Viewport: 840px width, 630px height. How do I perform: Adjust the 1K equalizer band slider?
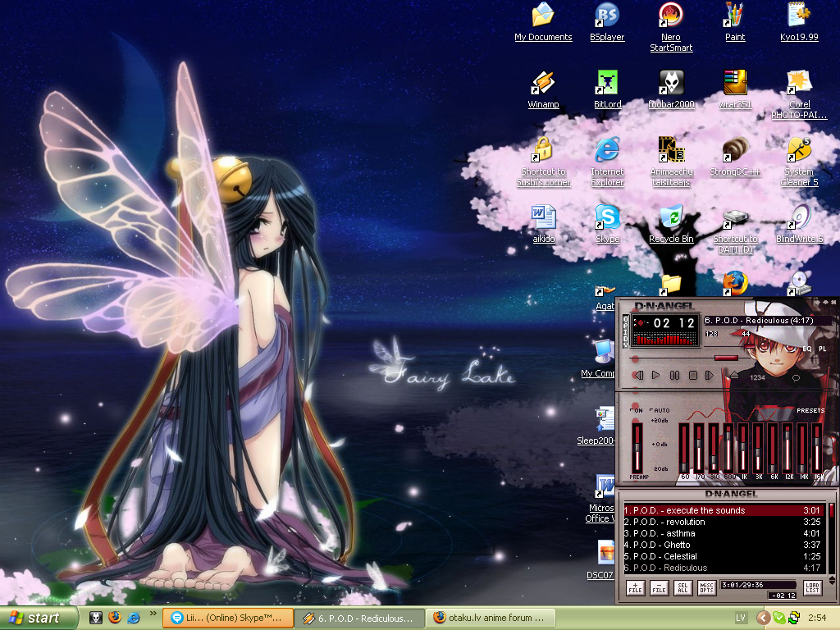743,449
